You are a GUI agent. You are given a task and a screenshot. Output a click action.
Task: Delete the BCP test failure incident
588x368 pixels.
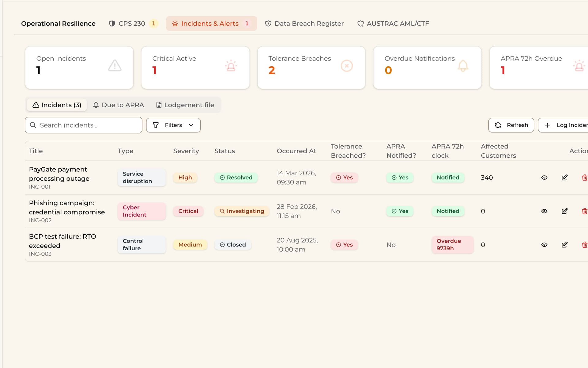[x=584, y=245]
